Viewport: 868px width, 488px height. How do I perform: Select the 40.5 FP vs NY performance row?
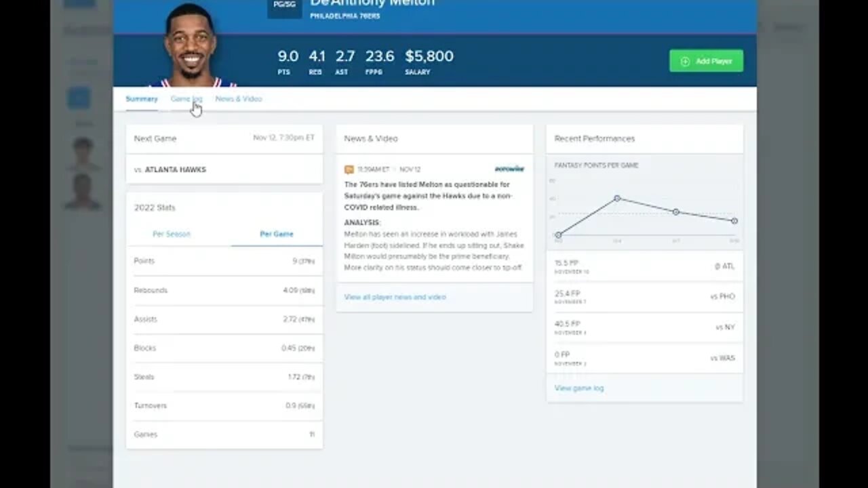coord(644,327)
